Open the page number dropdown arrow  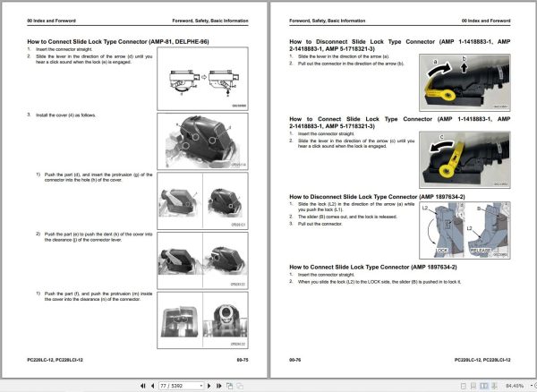(201, 386)
